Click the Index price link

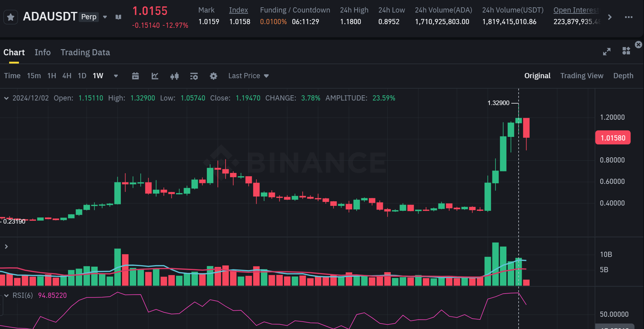point(238,10)
